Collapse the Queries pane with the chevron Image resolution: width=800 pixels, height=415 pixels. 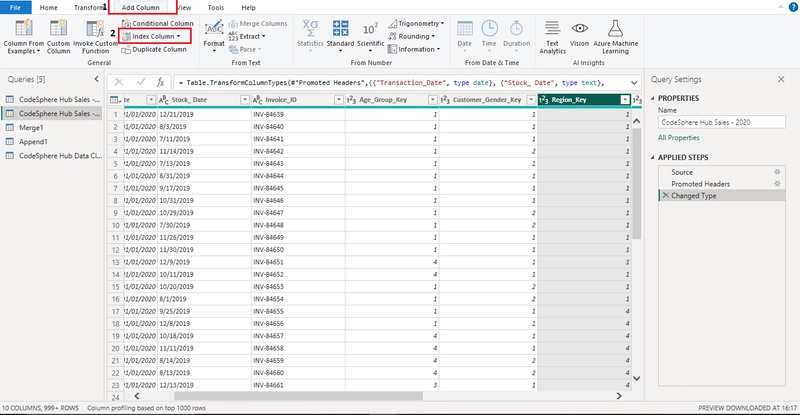coord(96,79)
